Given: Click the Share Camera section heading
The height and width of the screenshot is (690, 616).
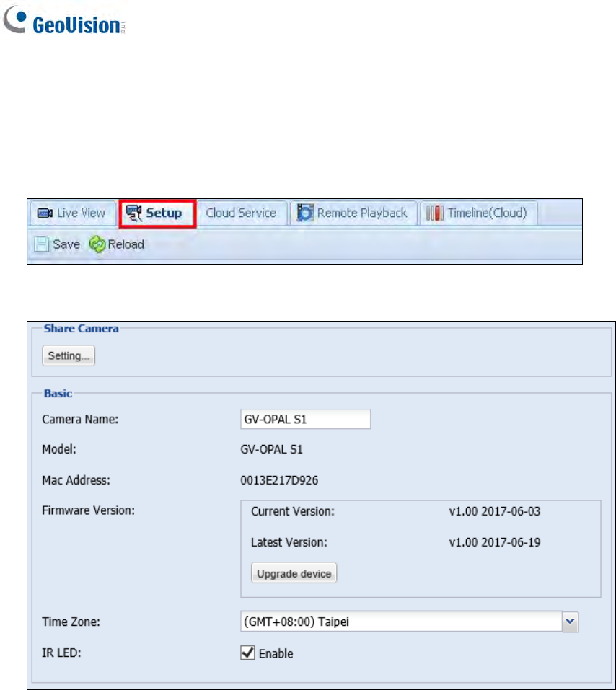Looking at the screenshot, I should click(x=81, y=329).
